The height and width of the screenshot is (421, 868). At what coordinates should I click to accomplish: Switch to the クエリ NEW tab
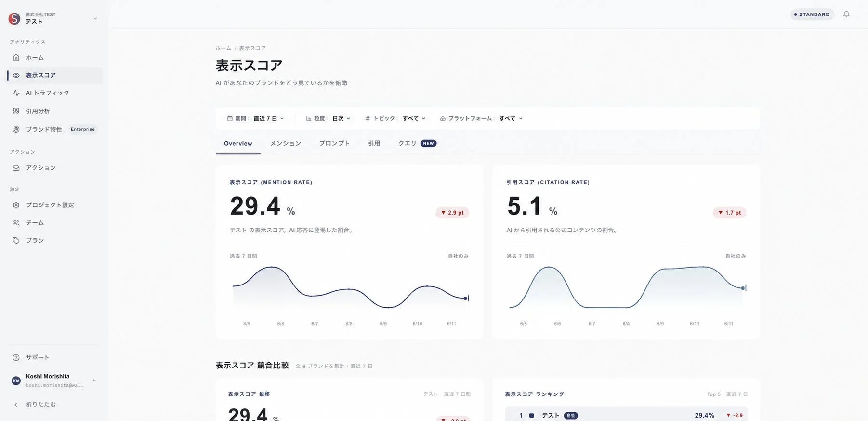click(417, 144)
